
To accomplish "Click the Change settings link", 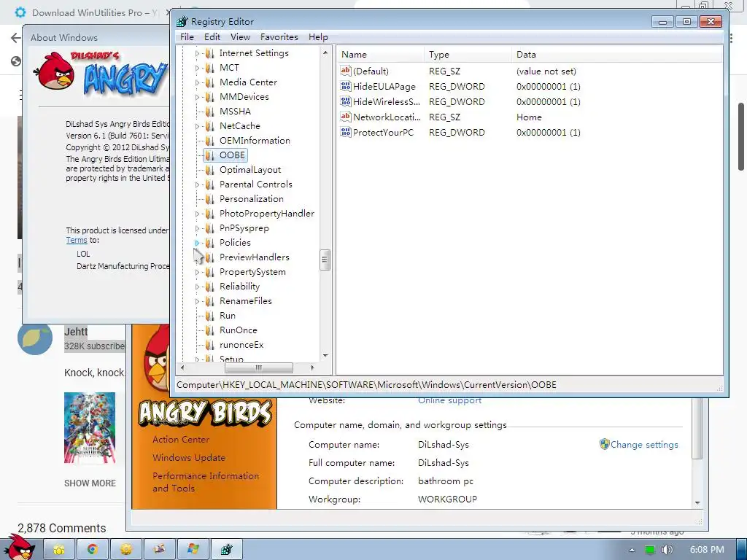I will [644, 444].
